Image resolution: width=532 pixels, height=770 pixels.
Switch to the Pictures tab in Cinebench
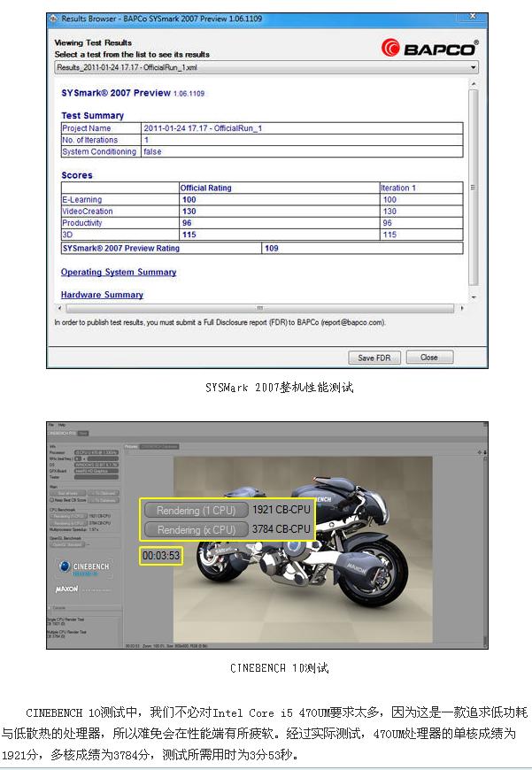click(131, 446)
